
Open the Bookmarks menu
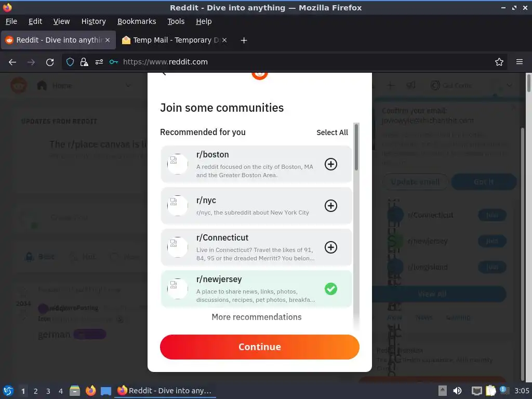pos(137,21)
